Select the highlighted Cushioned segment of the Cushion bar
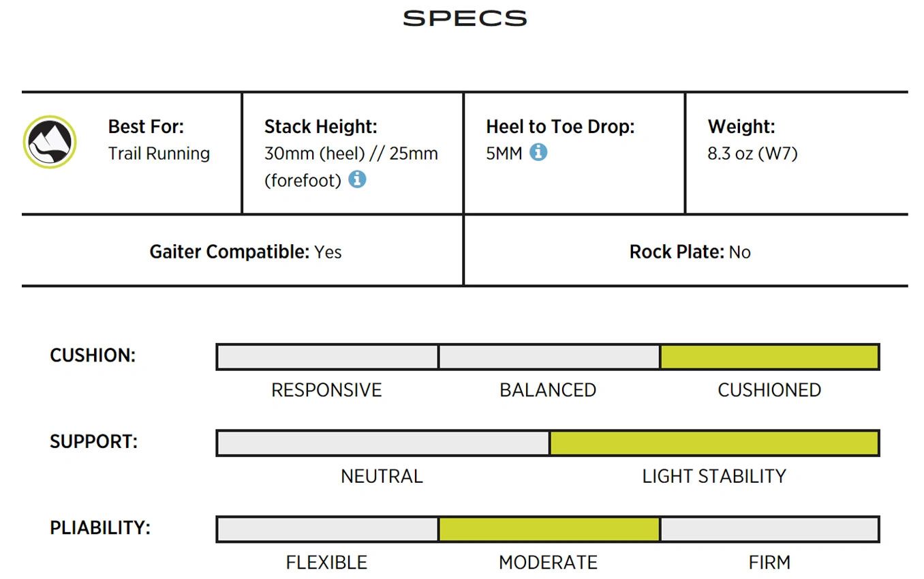924x579 pixels. tap(769, 357)
